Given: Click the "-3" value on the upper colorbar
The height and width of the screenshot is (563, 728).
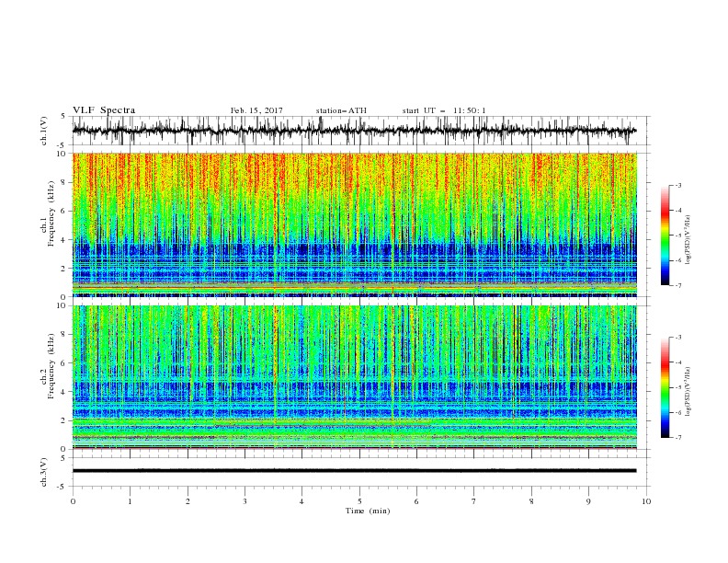Looking at the screenshot, I should 678,185.
